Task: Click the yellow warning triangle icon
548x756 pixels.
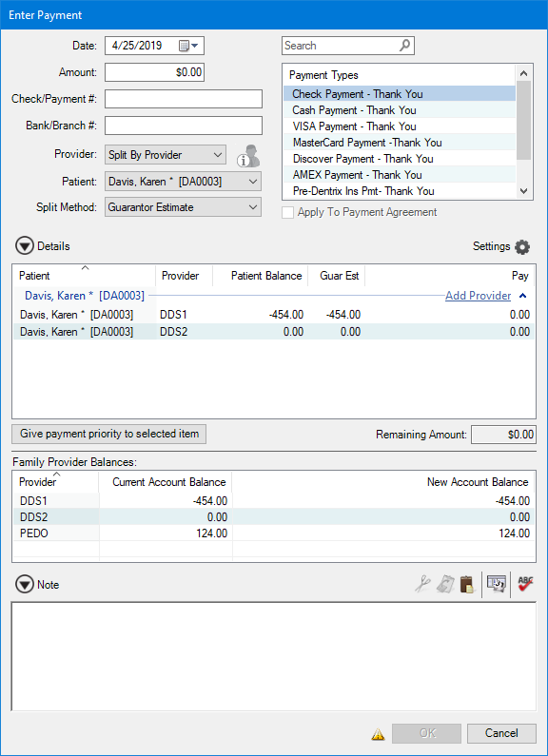Action: click(x=379, y=734)
